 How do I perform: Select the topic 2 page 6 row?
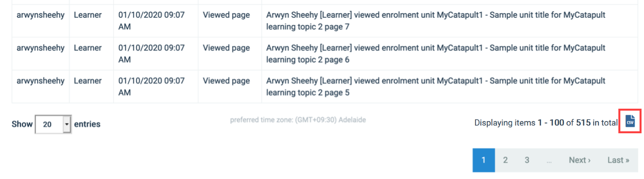(325, 54)
